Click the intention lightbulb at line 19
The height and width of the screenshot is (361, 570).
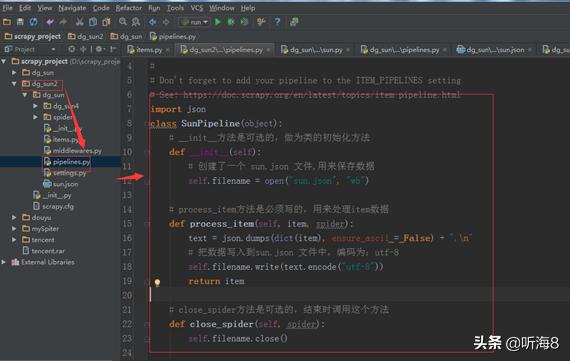(157, 282)
